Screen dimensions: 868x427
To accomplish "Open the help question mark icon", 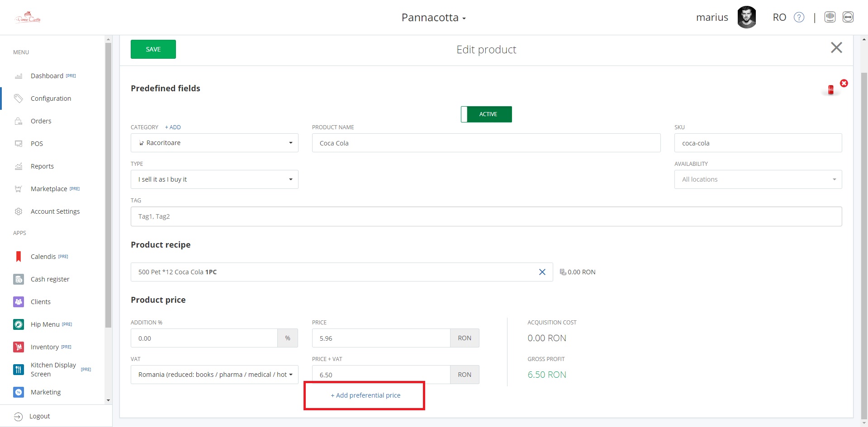I will pyautogui.click(x=799, y=17).
